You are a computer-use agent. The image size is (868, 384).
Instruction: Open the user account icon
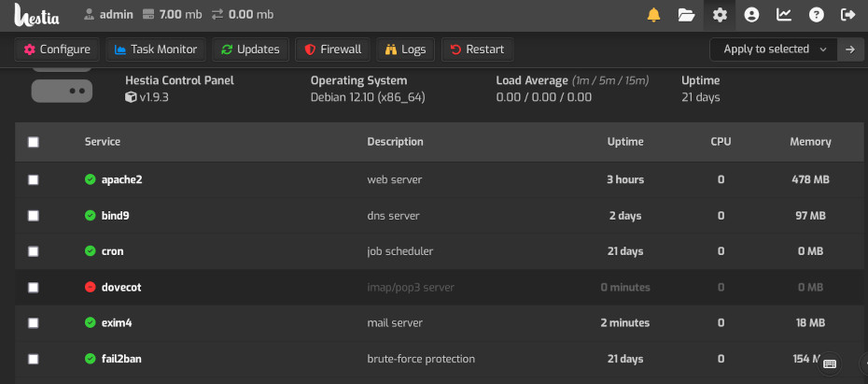click(751, 15)
